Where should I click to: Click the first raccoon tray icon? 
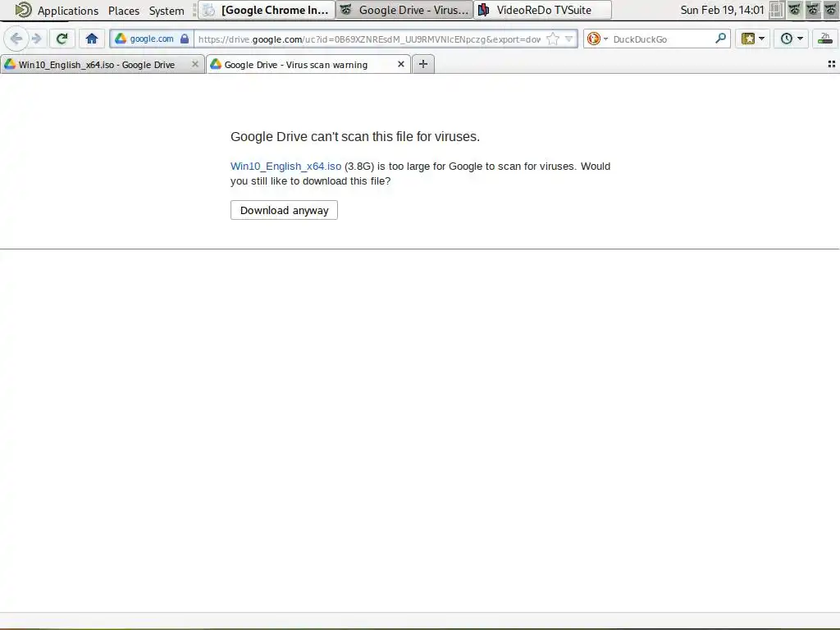(x=794, y=10)
